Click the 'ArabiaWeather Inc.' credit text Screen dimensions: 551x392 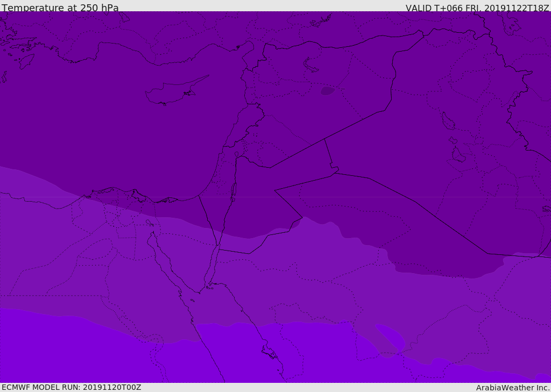(513, 388)
